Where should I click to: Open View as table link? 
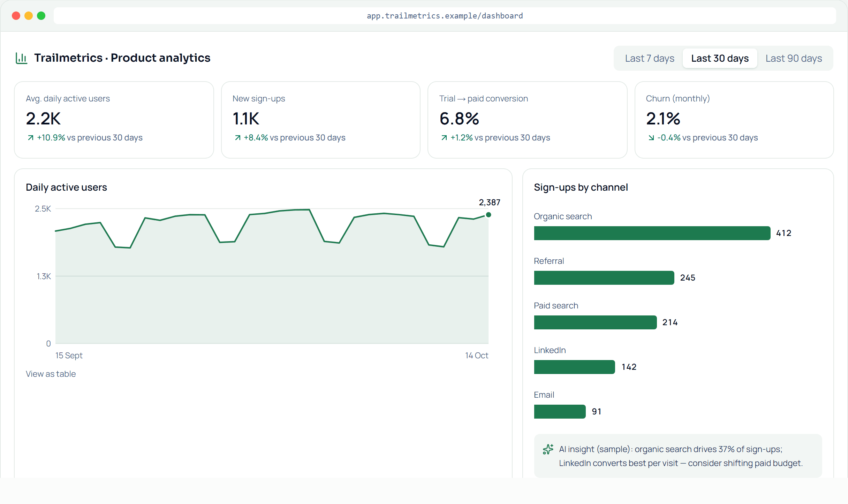(51, 374)
